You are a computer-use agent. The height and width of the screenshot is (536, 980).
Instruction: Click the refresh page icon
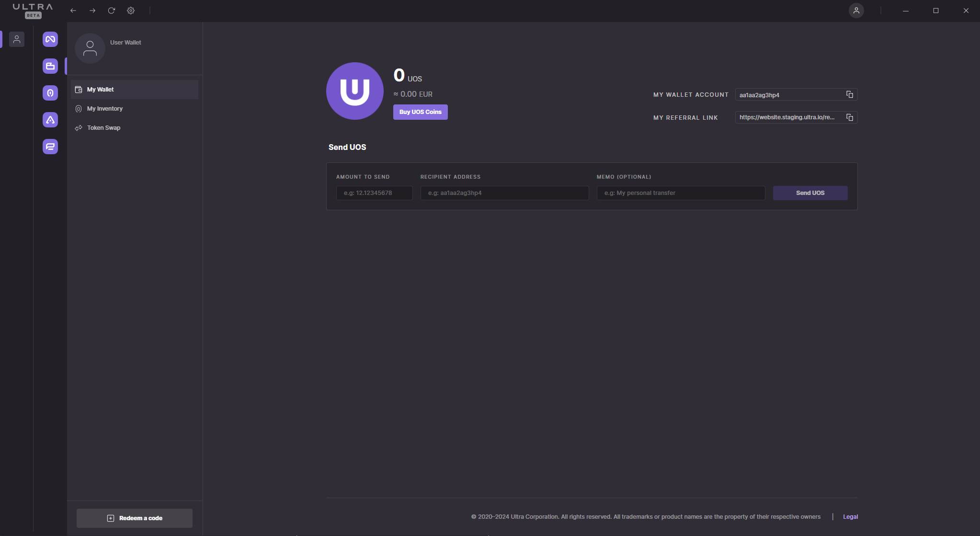pos(112,11)
